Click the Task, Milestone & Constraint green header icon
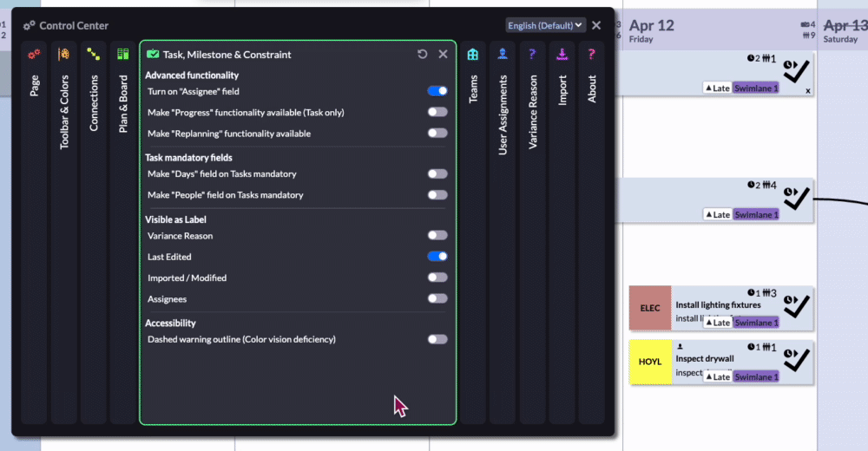The width and height of the screenshot is (868, 451). point(153,55)
